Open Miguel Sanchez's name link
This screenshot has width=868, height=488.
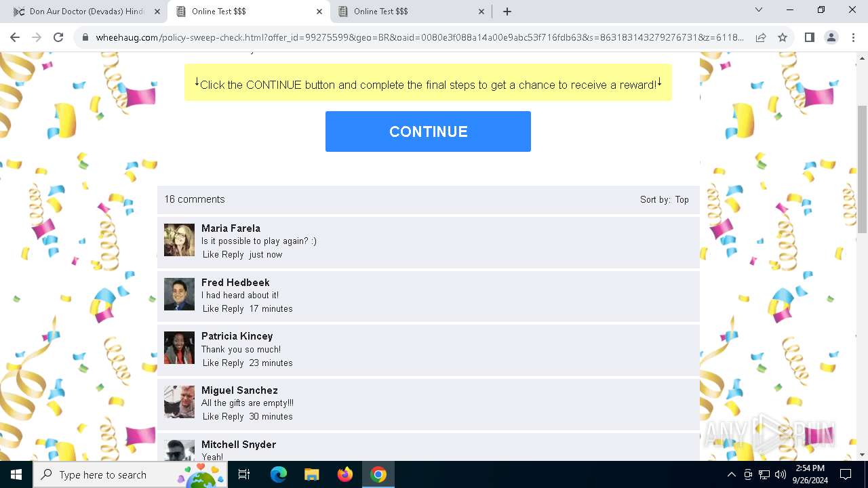point(239,390)
